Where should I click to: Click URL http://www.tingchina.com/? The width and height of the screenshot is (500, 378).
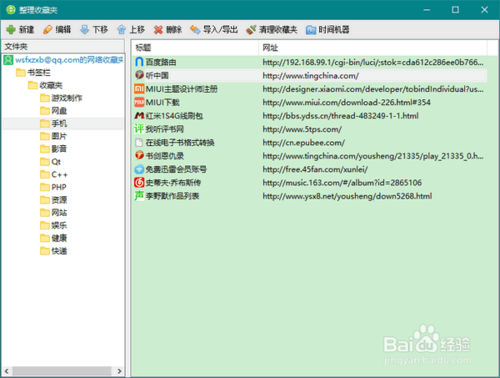click(311, 76)
